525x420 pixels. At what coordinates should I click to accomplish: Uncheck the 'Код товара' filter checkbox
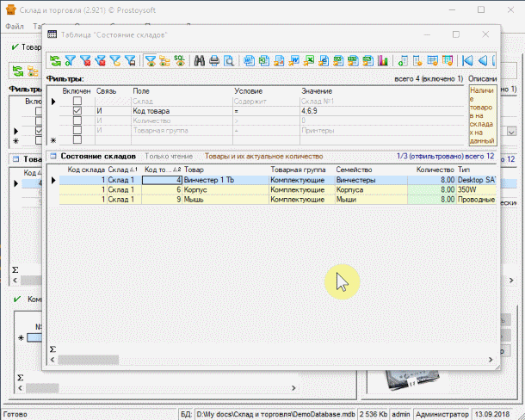pyautogui.click(x=77, y=111)
